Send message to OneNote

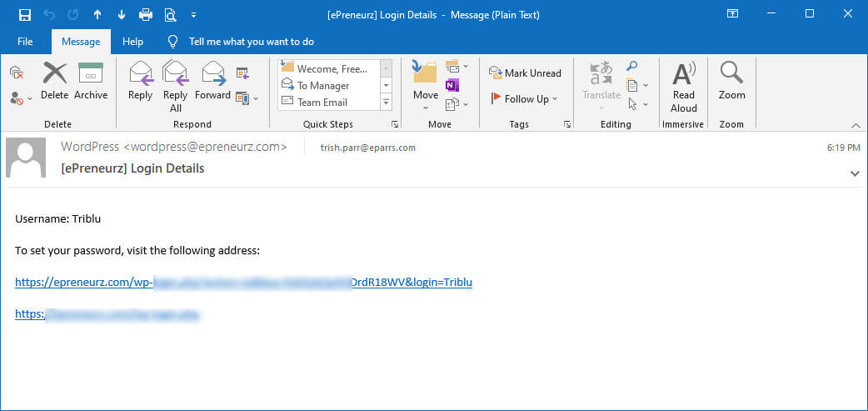tap(452, 85)
